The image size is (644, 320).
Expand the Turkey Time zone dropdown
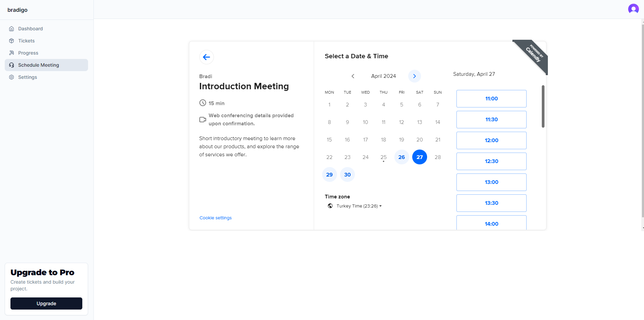(x=359, y=206)
